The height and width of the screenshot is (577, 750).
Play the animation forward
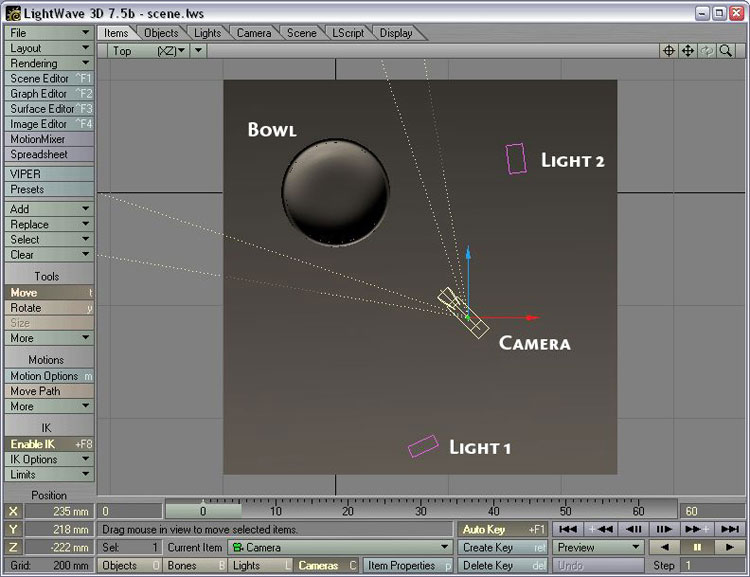[730, 548]
